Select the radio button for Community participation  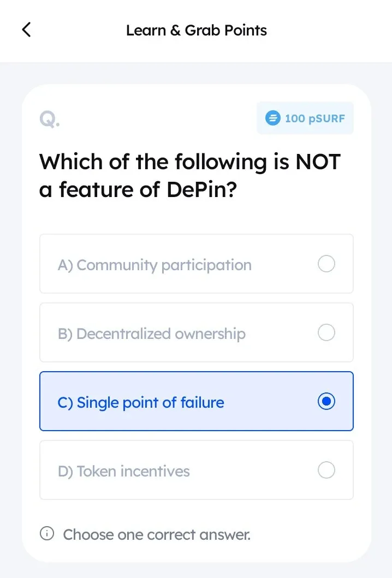click(x=326, y=265)
